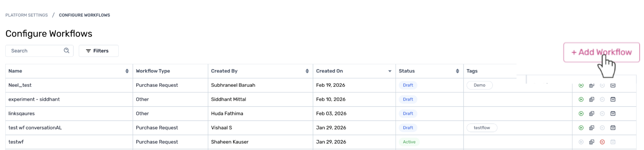Archive the test wf conversationAL workflow

[x=613, y=128]
